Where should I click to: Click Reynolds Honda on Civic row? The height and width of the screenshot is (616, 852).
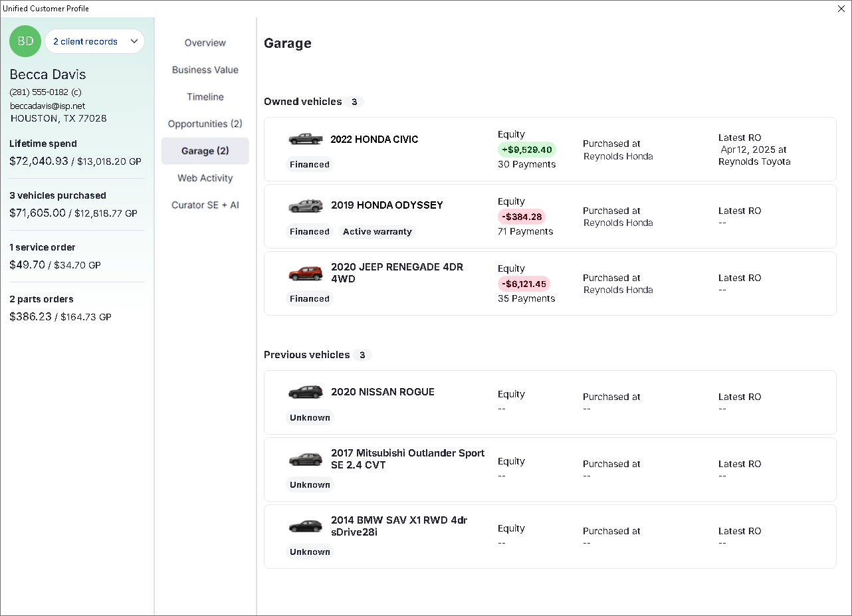618,156
